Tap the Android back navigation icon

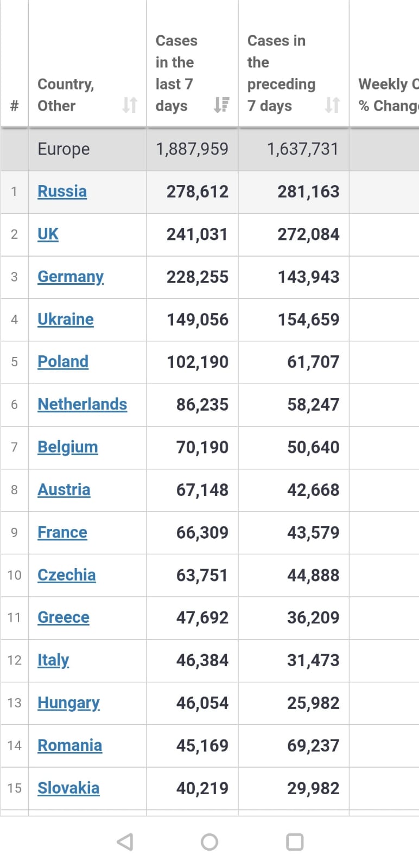click(x=125, y=841)
